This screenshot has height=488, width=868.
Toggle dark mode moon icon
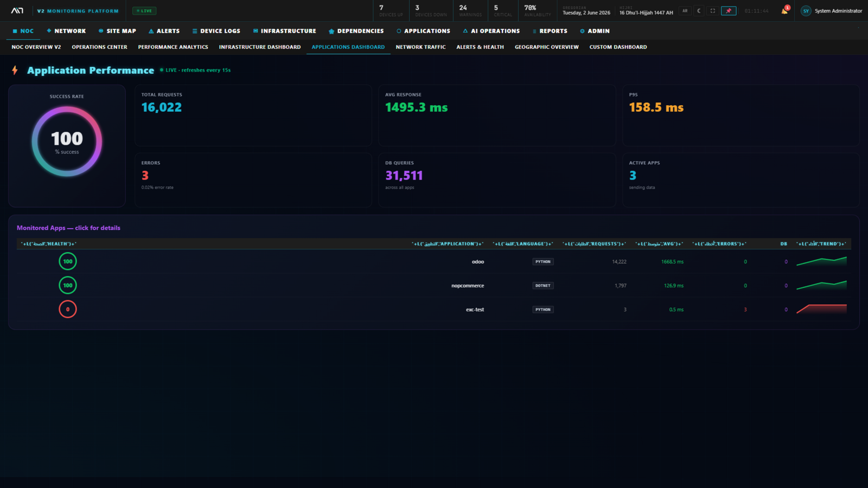point(699,11)
